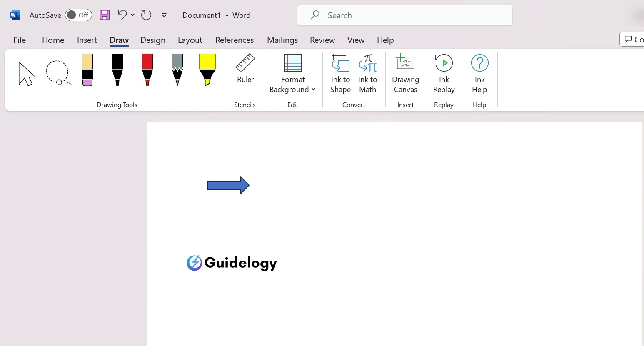Open the File tab

pyautogui.click(x=20, y=40)
